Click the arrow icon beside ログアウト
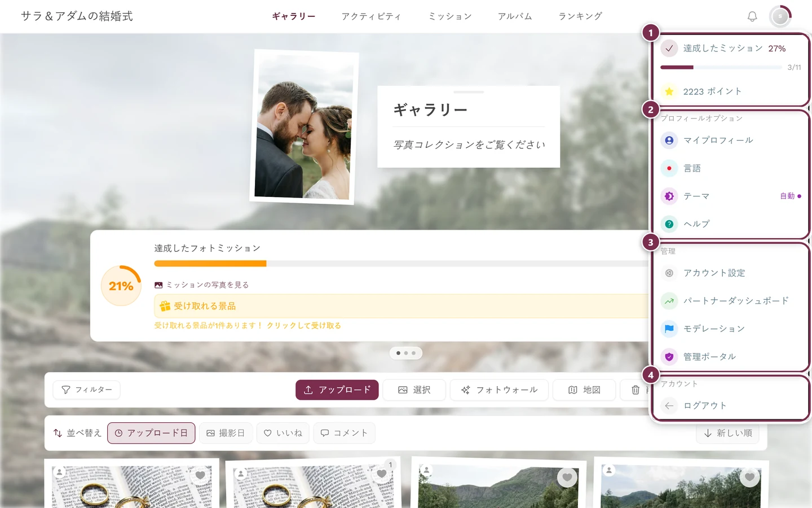 click(669, 406)
